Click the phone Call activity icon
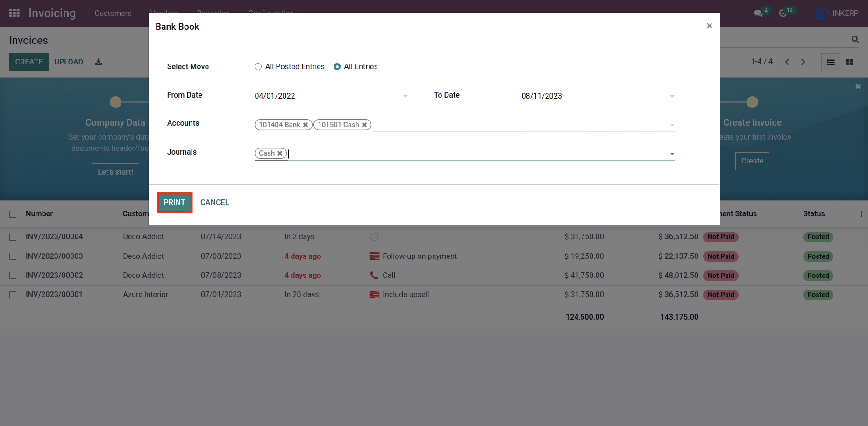Image resolution: width=868 pixels, height=426 pixels. coord(374,275)
